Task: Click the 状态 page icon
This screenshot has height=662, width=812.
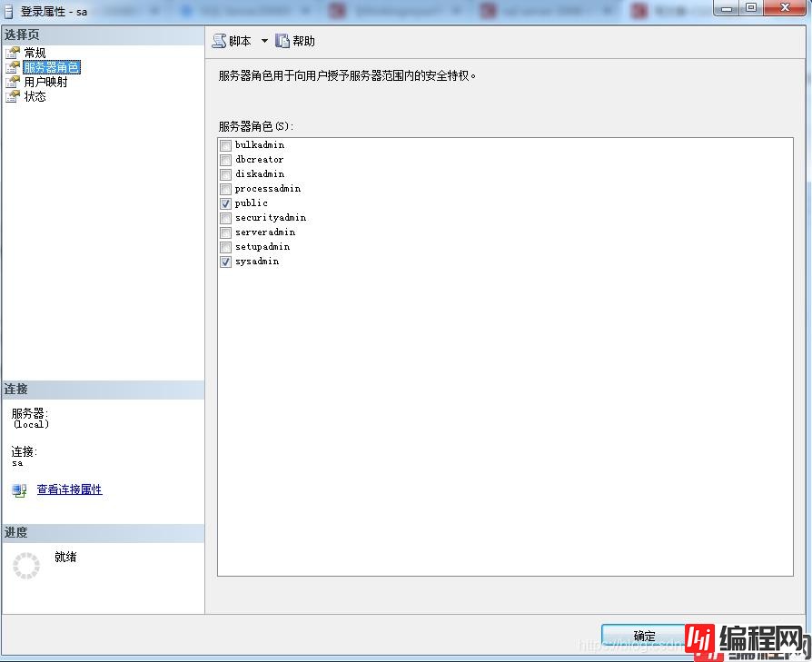Action: pyautogui.click(x=13, y=96)
